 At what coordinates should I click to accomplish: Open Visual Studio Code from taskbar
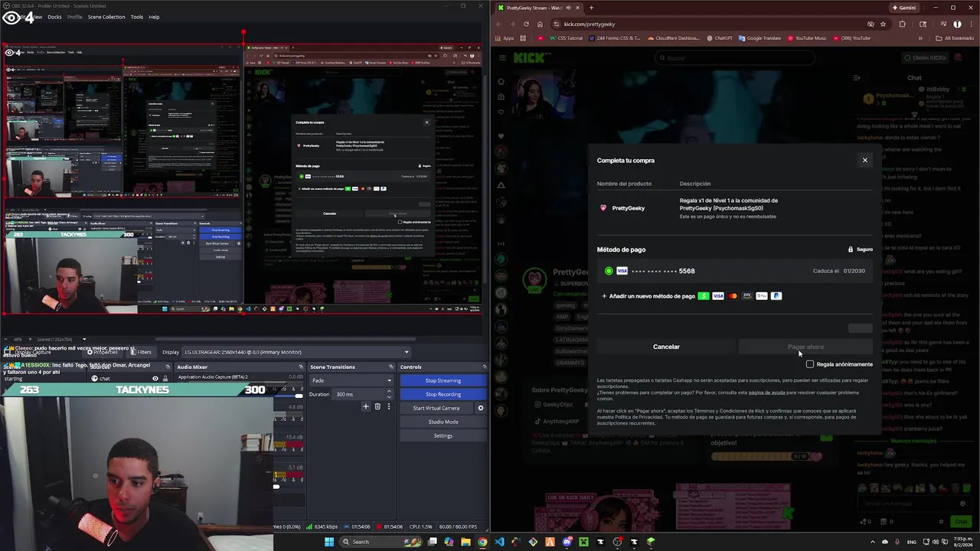499,542
